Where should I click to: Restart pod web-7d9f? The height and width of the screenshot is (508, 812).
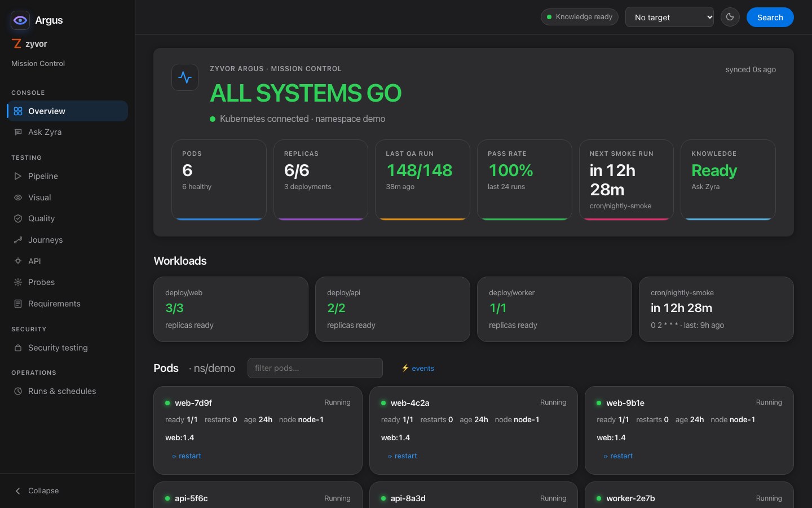pos(186,456)
